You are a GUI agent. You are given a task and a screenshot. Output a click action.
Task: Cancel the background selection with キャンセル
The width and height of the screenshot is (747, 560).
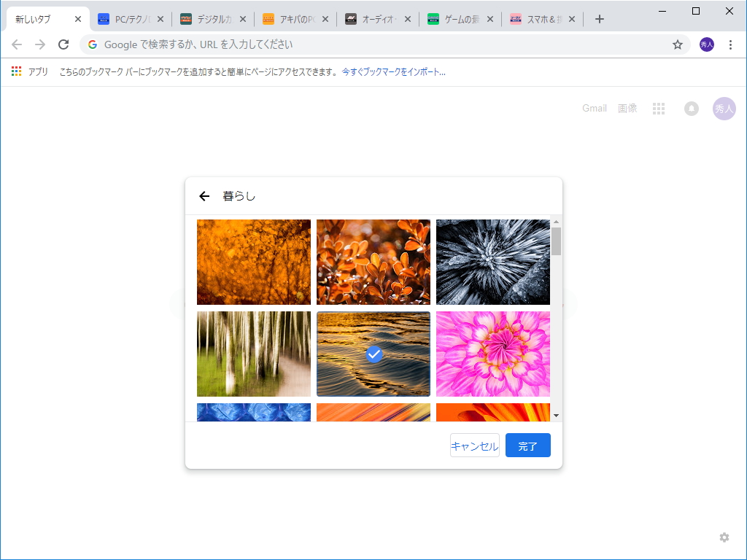[x=474, y=445]
